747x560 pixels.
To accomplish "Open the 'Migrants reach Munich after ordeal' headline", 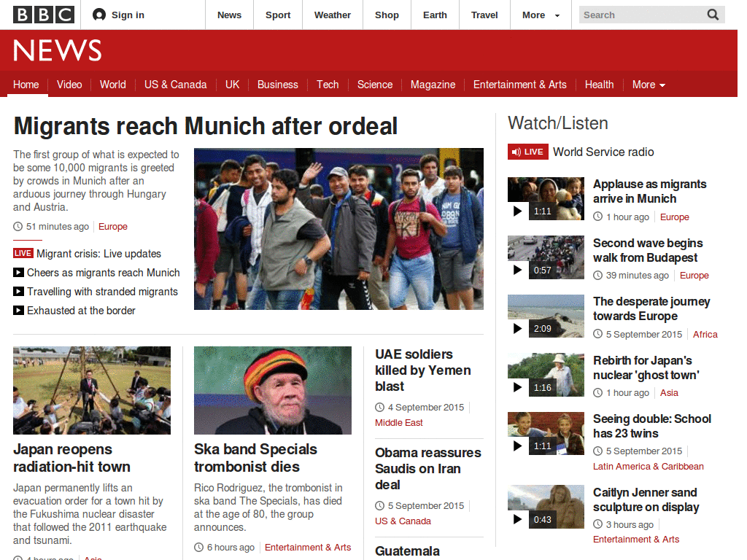I will click(205, 125).
